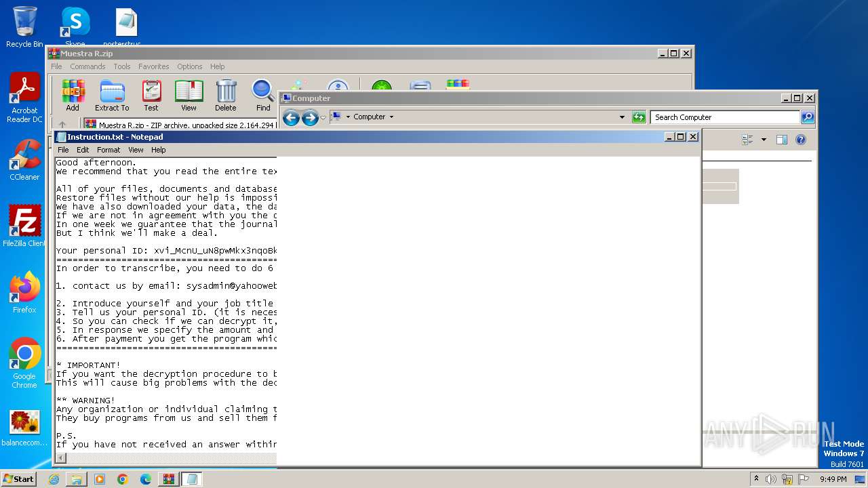Open Google Chrome desktop shortcut
Viewport: 868px width, 488px height.
[24, 363]
